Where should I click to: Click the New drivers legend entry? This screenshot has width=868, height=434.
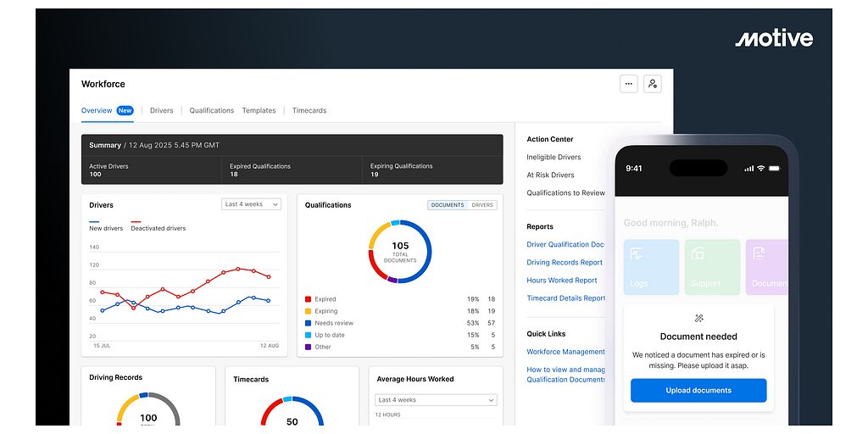(x=106, y=226)
